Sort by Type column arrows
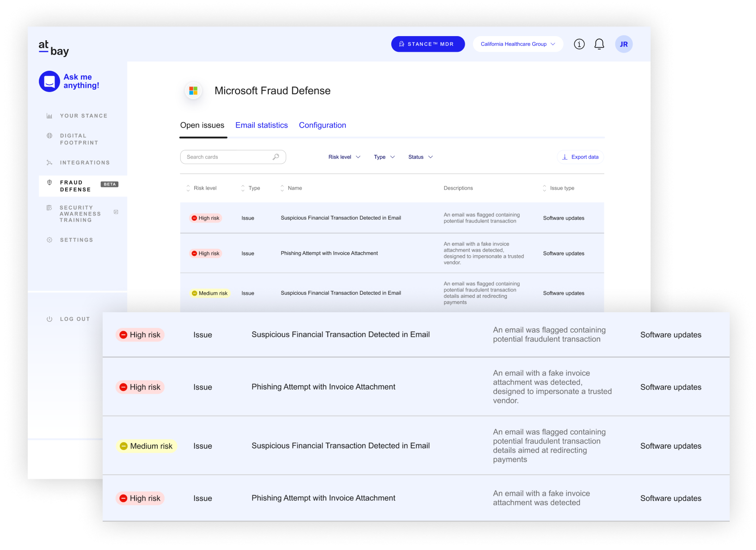 click(x=243, y=188)
